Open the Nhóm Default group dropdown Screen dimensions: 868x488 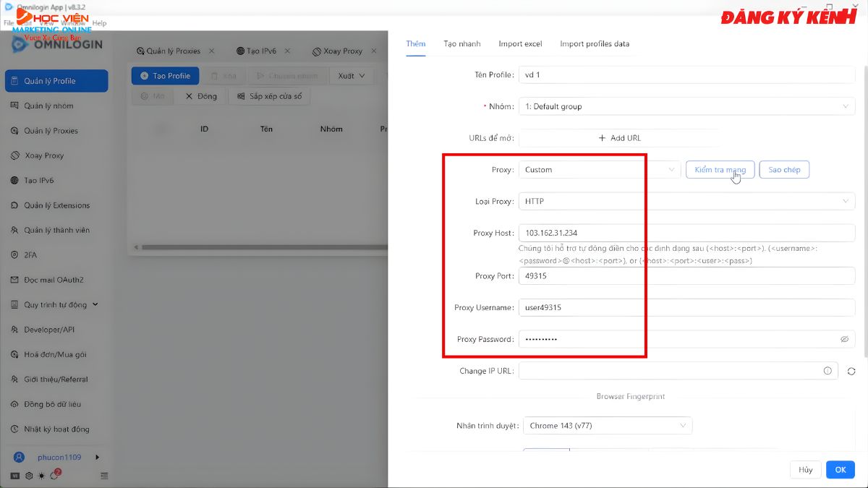(x=686, y=106)
